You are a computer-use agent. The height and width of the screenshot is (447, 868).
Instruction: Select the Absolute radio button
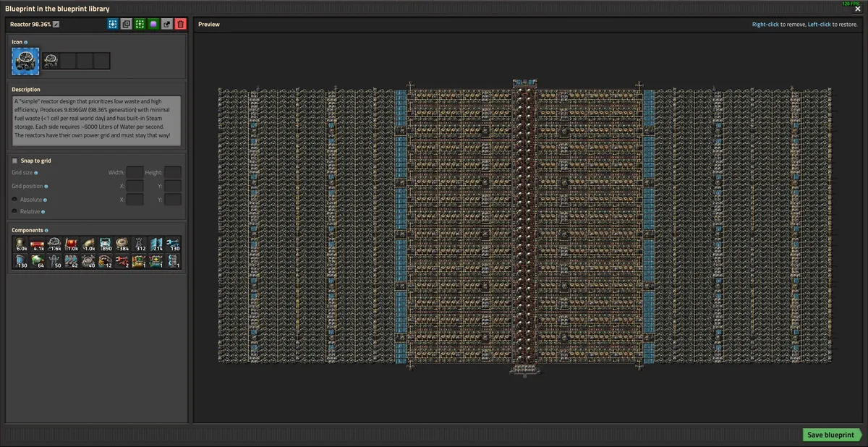(x=15, y=199)
